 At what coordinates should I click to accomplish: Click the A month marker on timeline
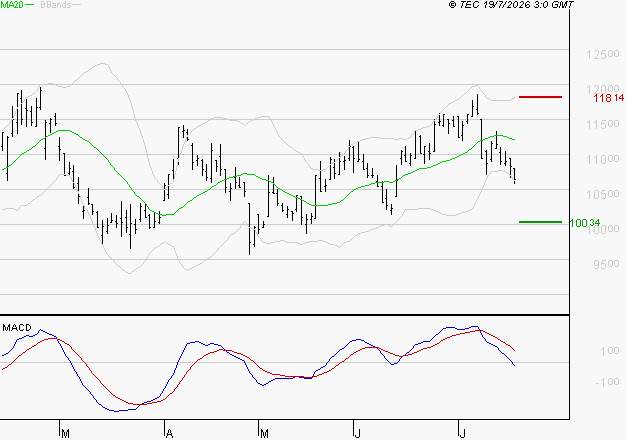coord(170,434)
